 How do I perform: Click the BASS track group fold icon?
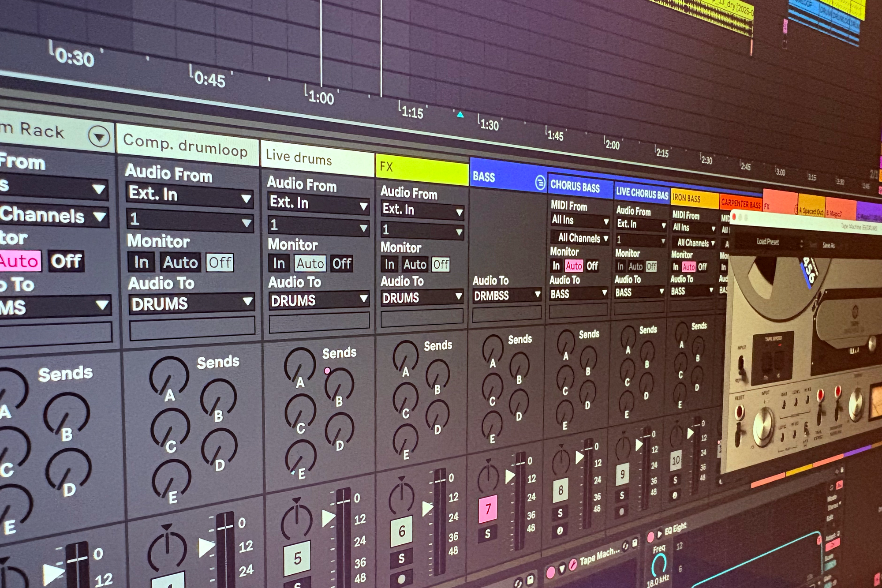tap(540, 183)
